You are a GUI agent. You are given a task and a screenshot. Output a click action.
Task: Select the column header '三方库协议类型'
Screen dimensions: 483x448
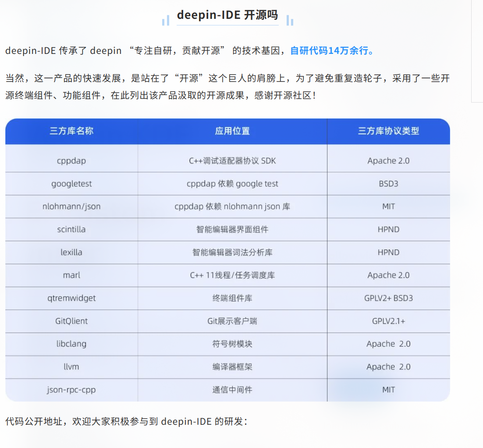click(388, 131)
